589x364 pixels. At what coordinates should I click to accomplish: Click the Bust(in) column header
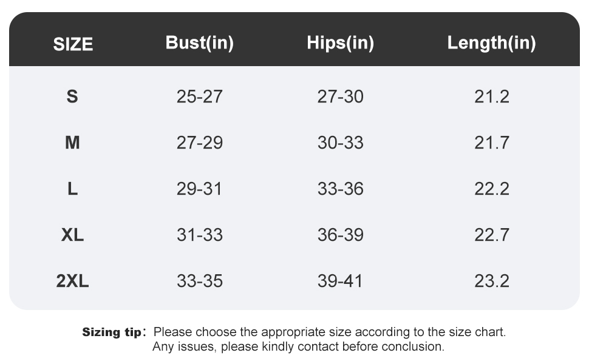pos(199,43)
